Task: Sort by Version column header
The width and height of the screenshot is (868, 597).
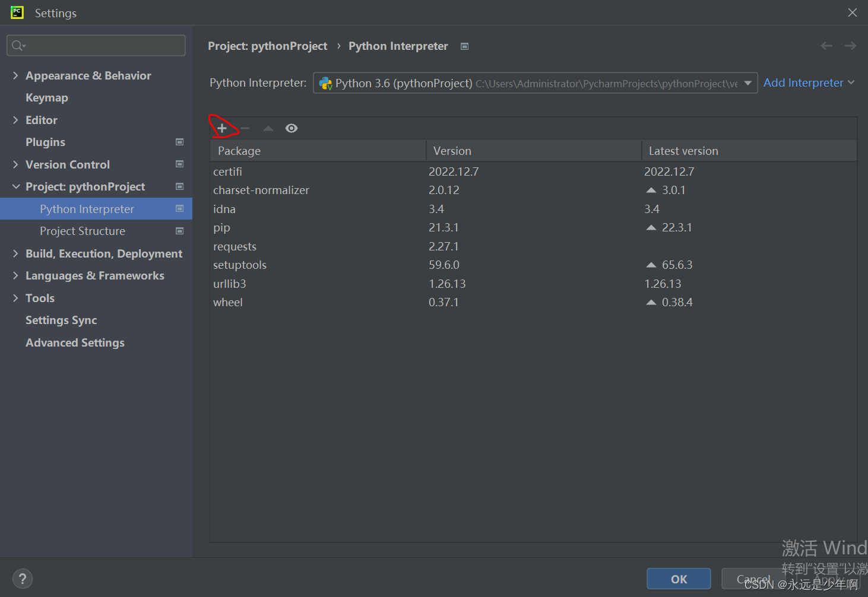Action: (534, 151)
